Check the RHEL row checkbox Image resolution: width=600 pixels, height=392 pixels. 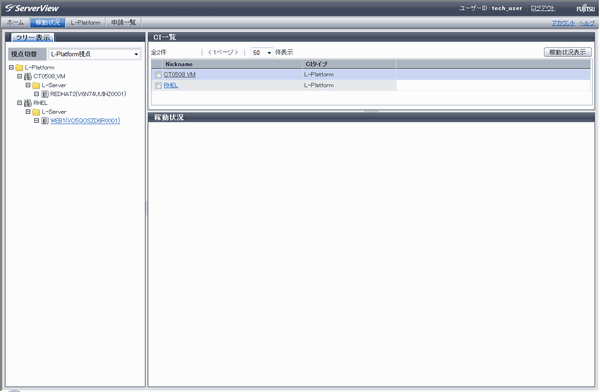[x=158, y=85]
